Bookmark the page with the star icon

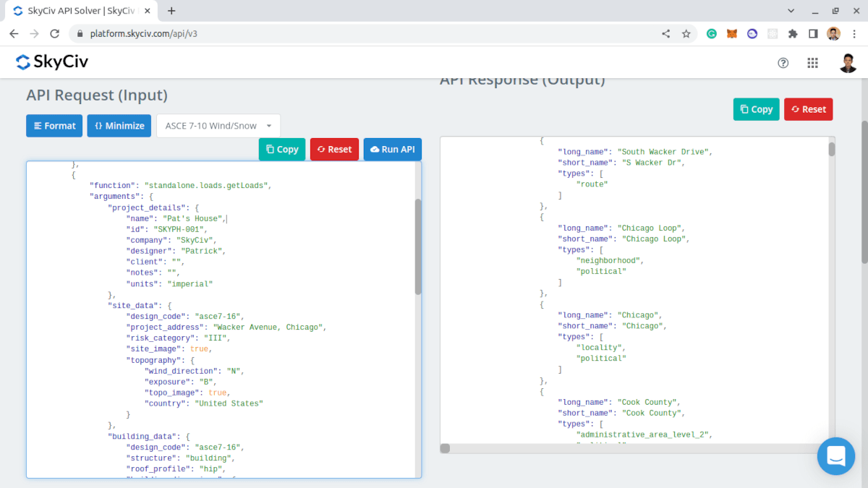[686, 33]
